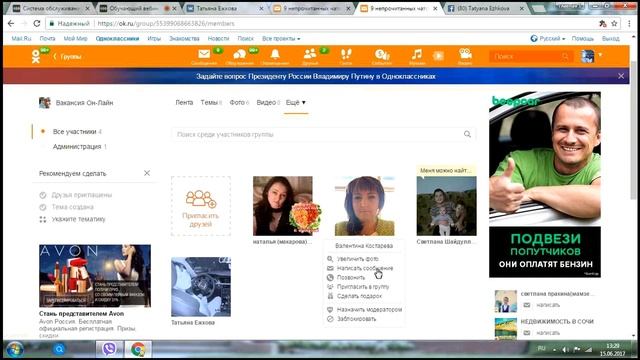Click the Odnoklassniki logo icon

[36, 56]
